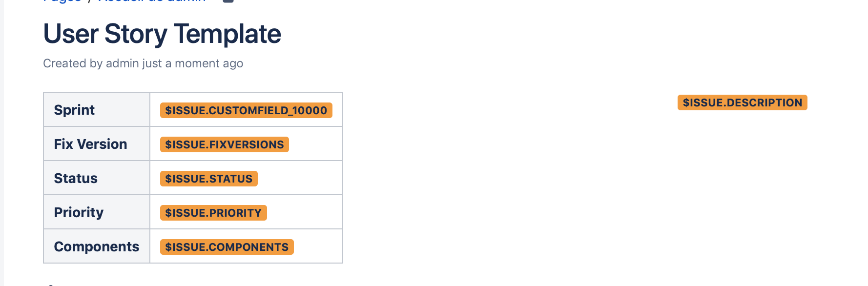Open the page restrictions lock icon
Image resolution: width=868 pixels, height=286 pixels.
(x=228, y=1)
